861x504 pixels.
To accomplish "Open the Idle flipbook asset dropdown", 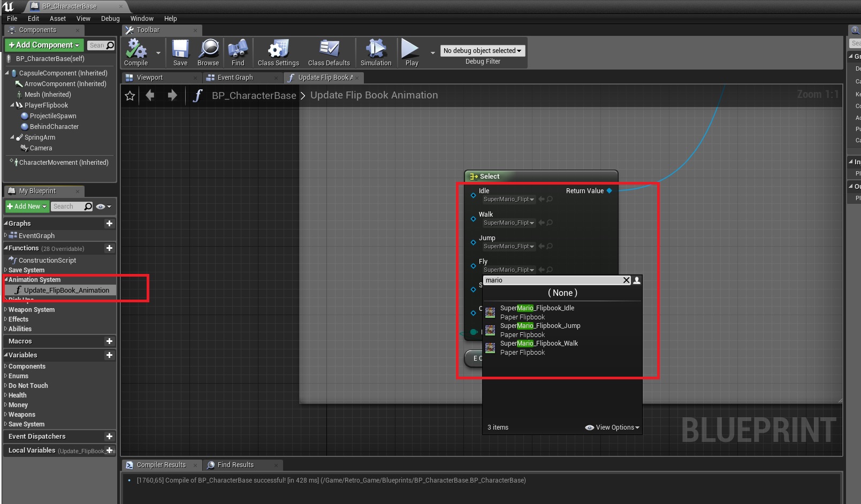I will click(509, 200).
